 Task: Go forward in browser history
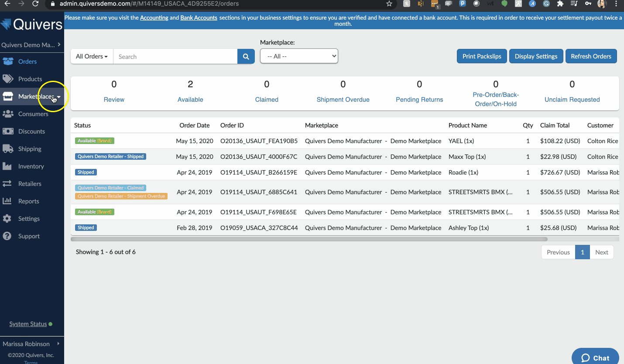[x=21, y=3]
